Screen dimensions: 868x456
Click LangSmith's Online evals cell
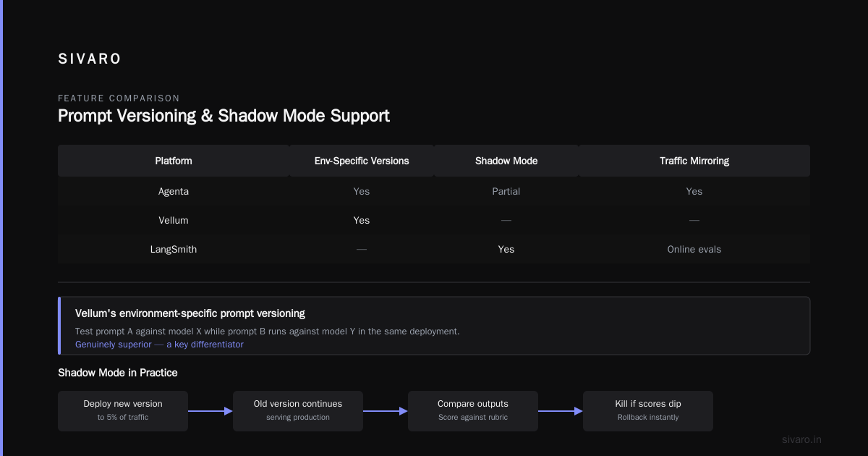[x=694, y=250]
